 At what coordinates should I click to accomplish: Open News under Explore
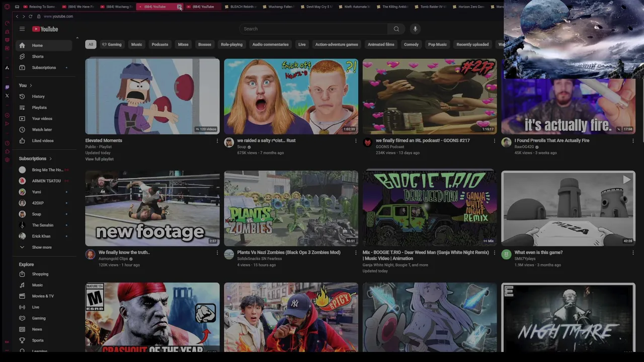click(44, 329)
